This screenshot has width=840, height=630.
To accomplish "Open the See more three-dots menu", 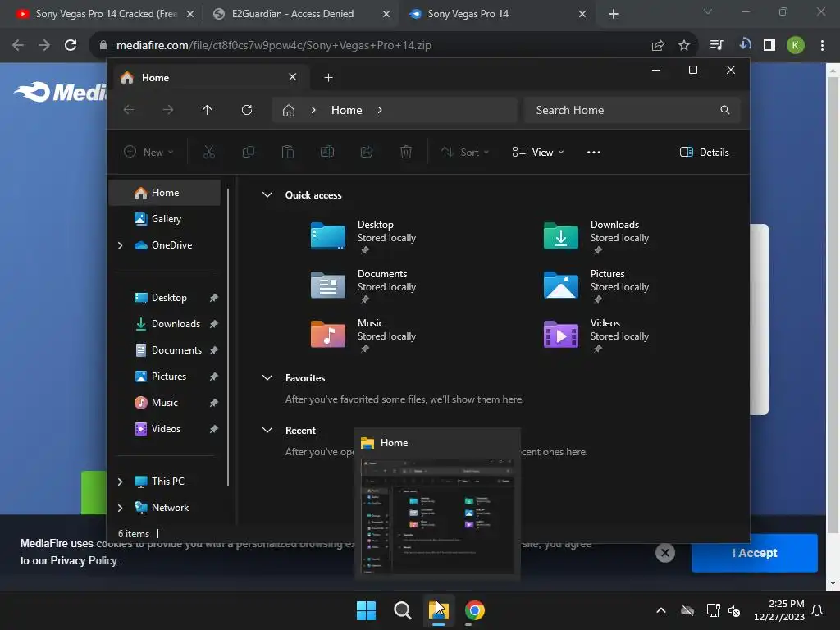I will coord(594,152).
